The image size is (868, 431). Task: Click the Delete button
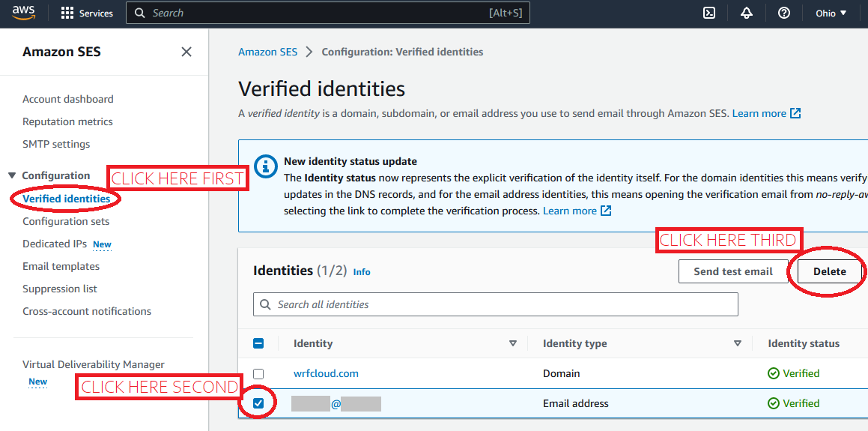pyautogui.click(x=830, y=271)
